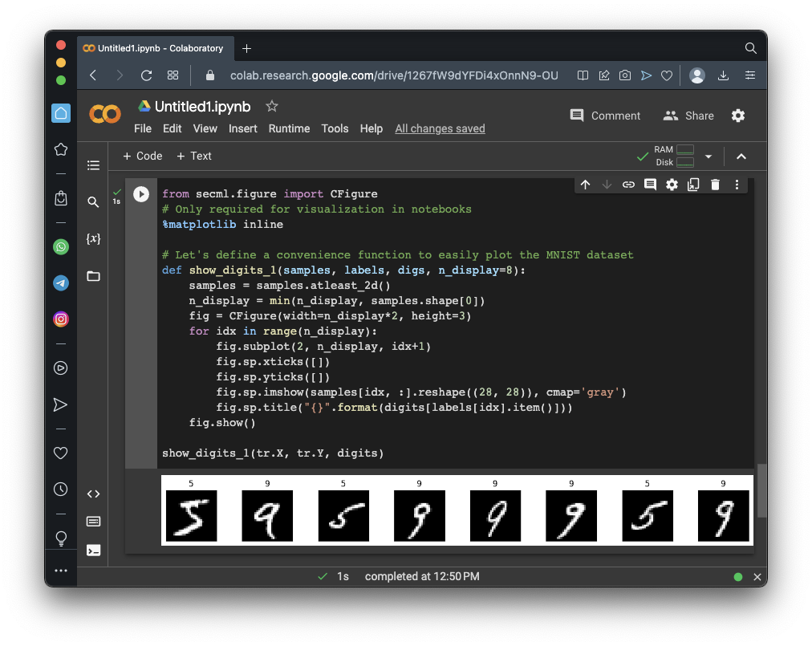The width and height of the screenshot is (812, 646).
Task: Move the cell up with arrow
Action: (585, 185)
